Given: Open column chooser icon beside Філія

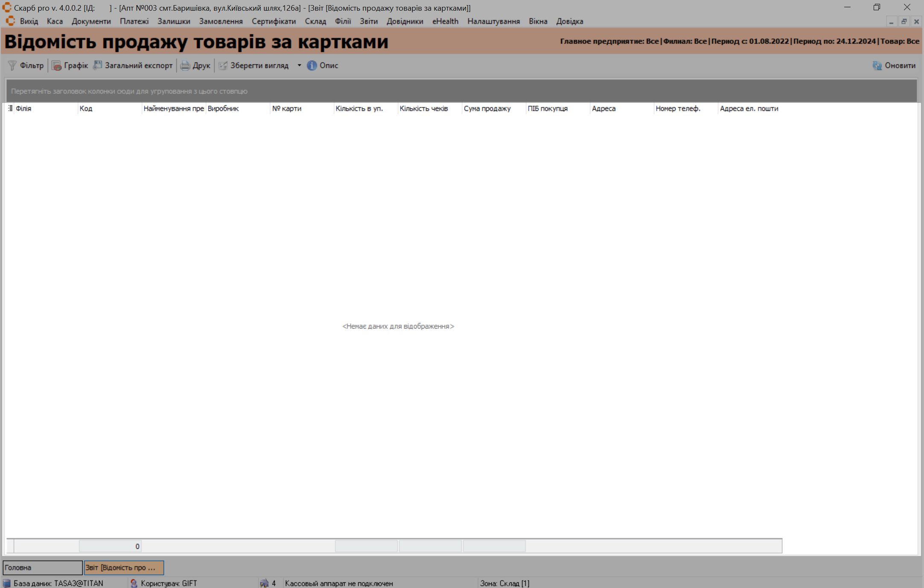Looking at the screenshot, I should tap(10, 108).
